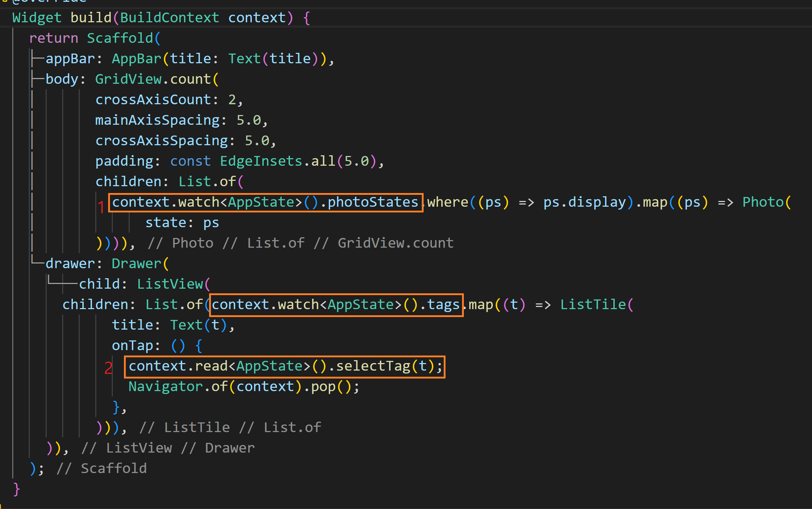Click ps.display in the where clause
The image size is (812, 509).
[584, 202]
